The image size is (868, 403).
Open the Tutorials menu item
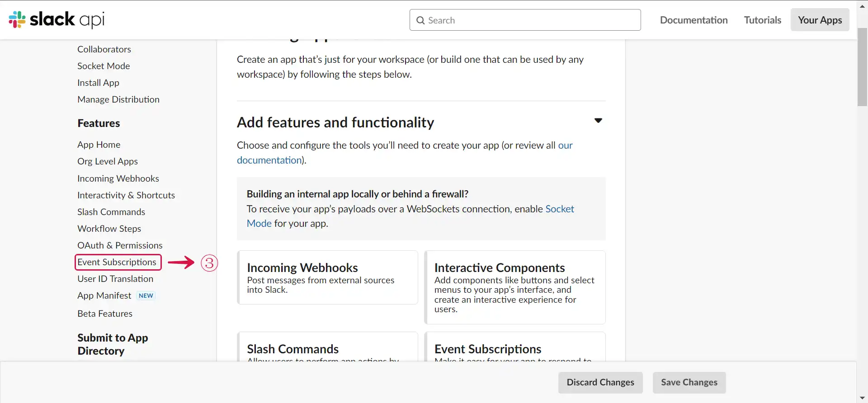click(762, 20)
